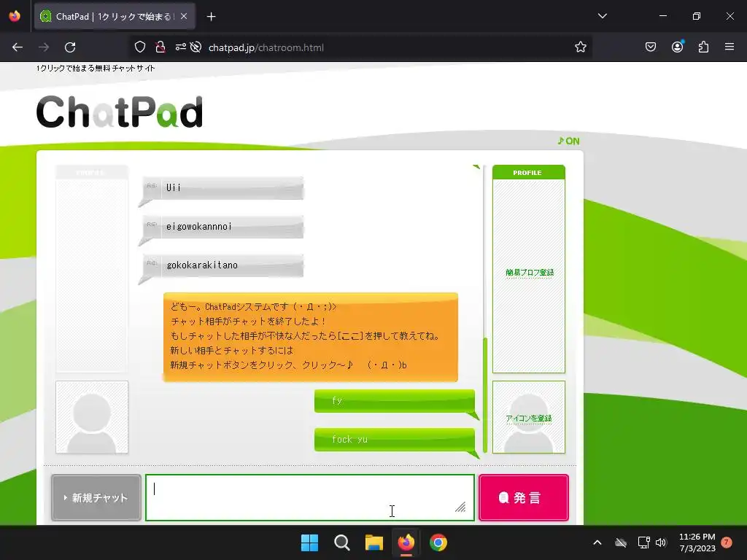Click the アイコンを登録 link
The width and height of the screenshot is (747, 560).
[x=529, y=418]
